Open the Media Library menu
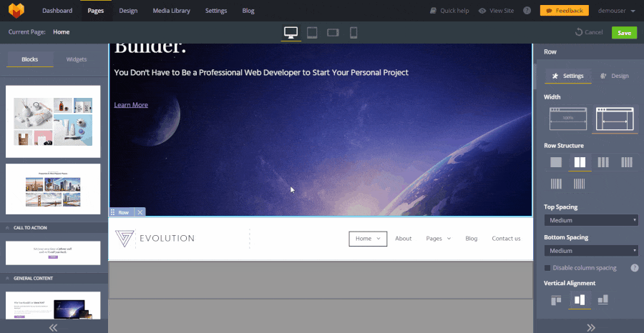 coord(172,11)
